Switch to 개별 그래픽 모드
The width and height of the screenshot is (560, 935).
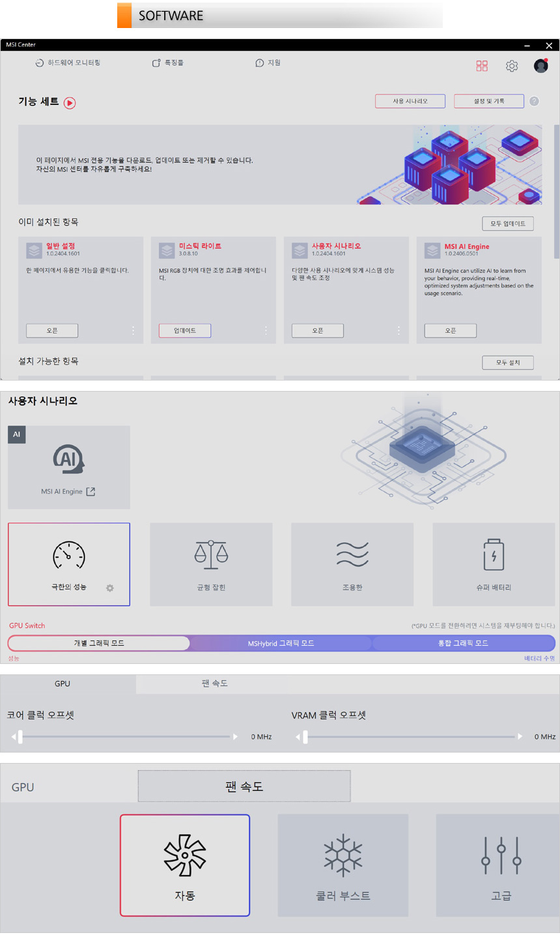pyautogui.click(x=99, y=643)
